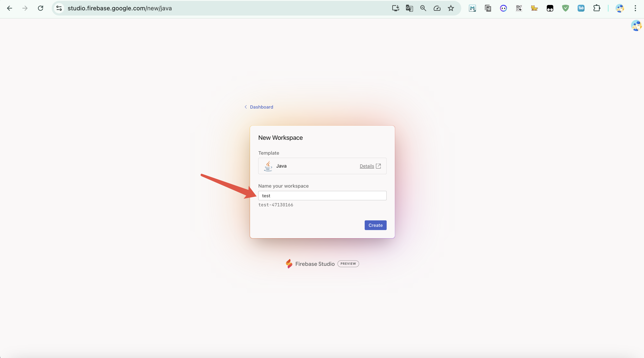Open the Google Translate icon
644x358 pixels.
(x=409, y=8)
